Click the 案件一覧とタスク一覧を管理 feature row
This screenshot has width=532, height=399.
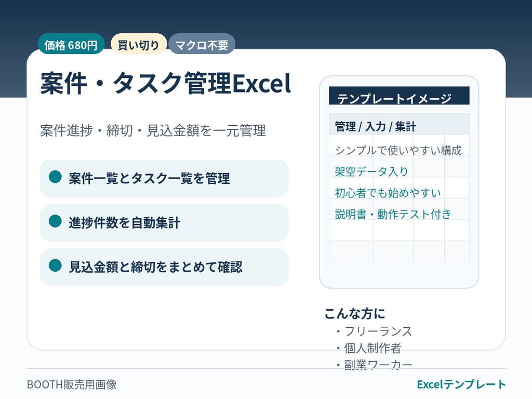pos(164,179)
